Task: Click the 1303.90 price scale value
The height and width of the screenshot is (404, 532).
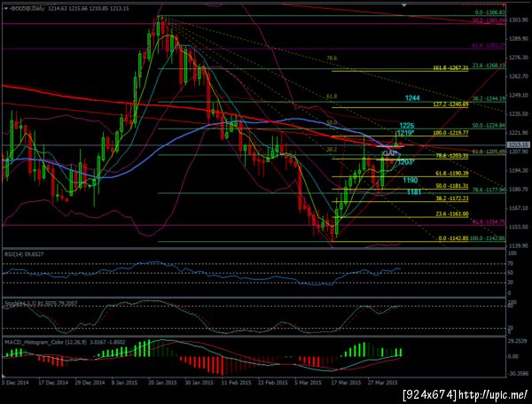Action: pyautogui.click(x=519, y=20)
